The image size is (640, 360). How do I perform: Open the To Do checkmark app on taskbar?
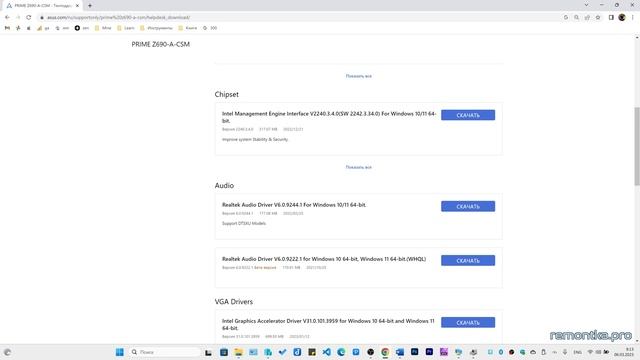pos(282,352)
